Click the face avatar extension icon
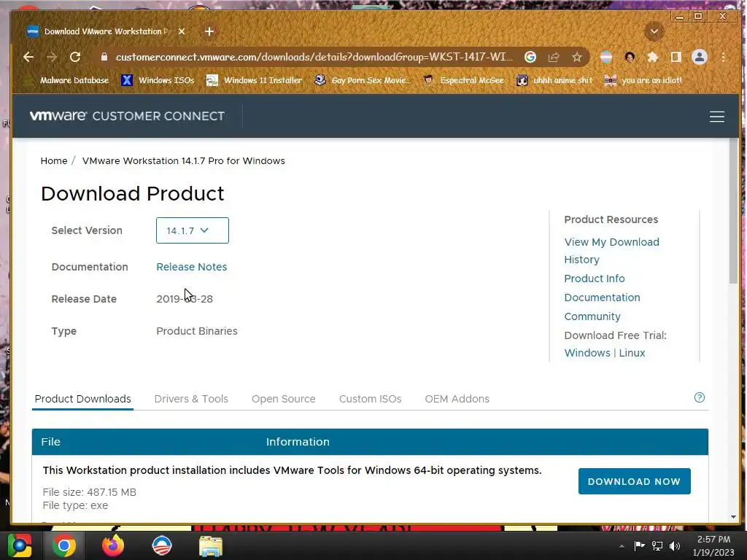The height and width of the screenshot is (560, 747). click(630, 57)
